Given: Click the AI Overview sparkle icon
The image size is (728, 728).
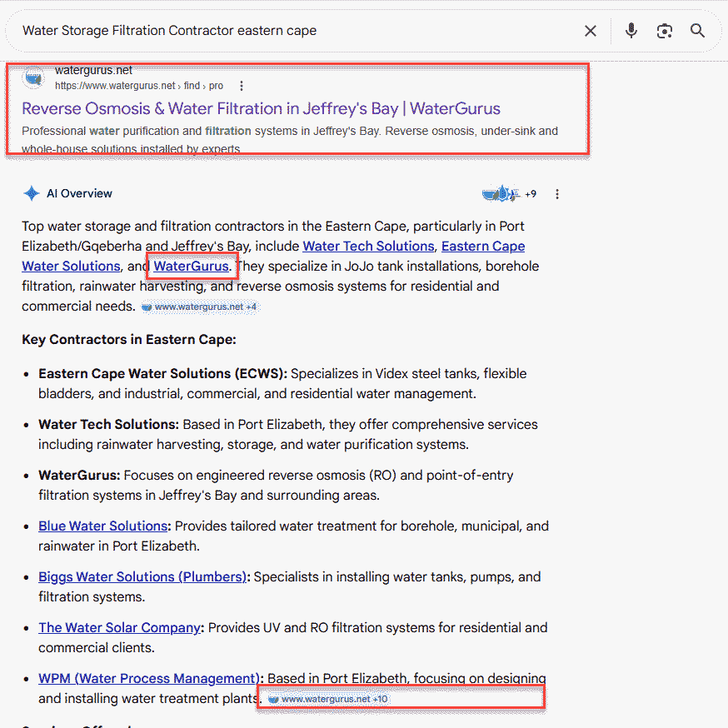Looking at the screenshot, I should pyautogui.click(x=31, y=193).
